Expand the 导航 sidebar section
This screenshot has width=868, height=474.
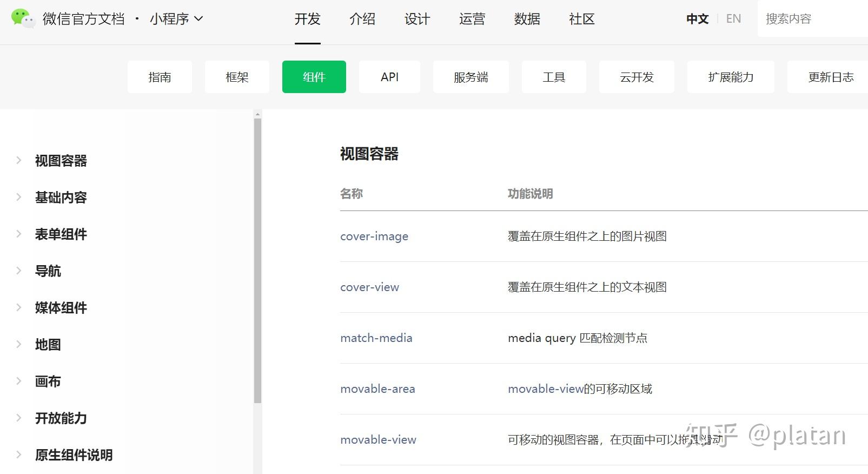pyautogui.click(x=48, y=271)
